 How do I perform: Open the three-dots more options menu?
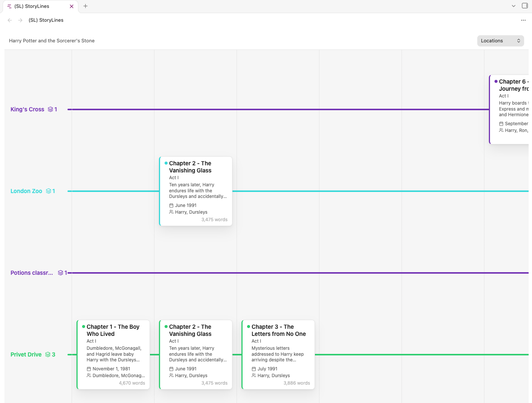coord(523,20)
